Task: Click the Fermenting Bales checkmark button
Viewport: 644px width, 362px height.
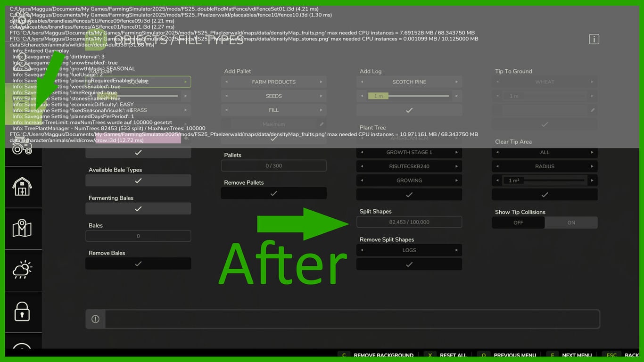Action: [138, 209]
